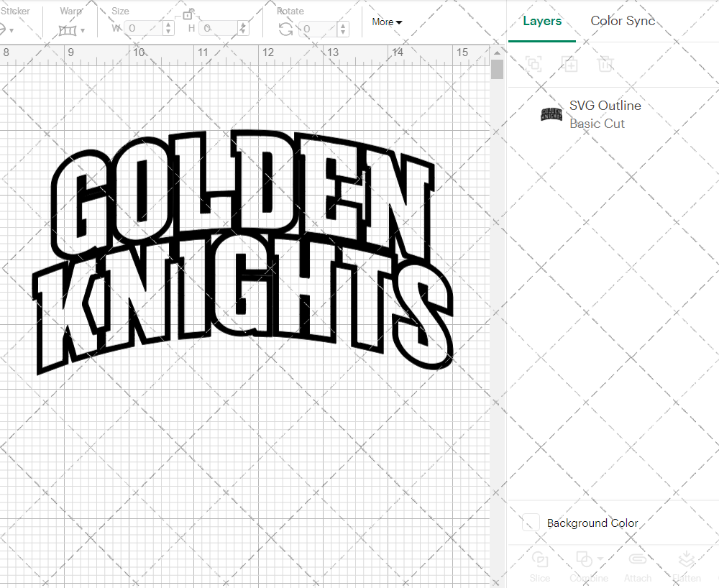This screenshot has width=719, height=588.
Task: Open the Background Color swatch
Action: (x=530, y=523)
